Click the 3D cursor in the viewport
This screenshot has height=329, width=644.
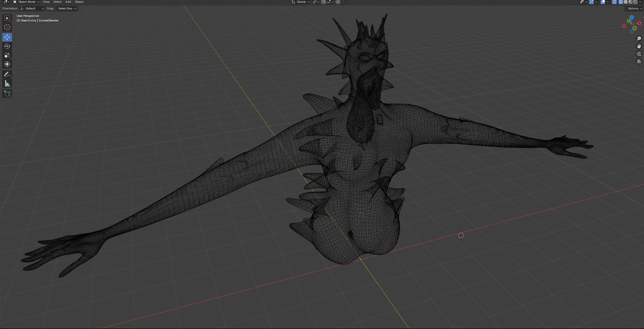(x=461, y=235)
